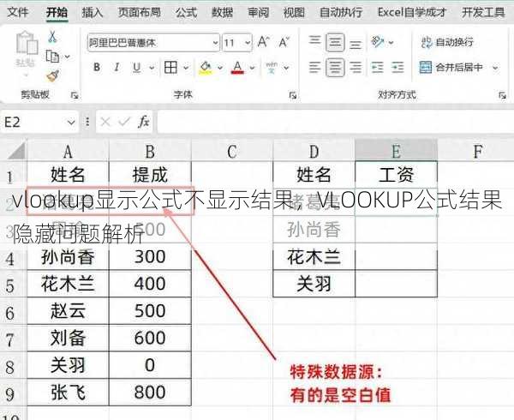The width and height of the screenshot is (514, 420).
Task: Click the Copy icon
Action: pyautogui.click(x=53, y=57)
